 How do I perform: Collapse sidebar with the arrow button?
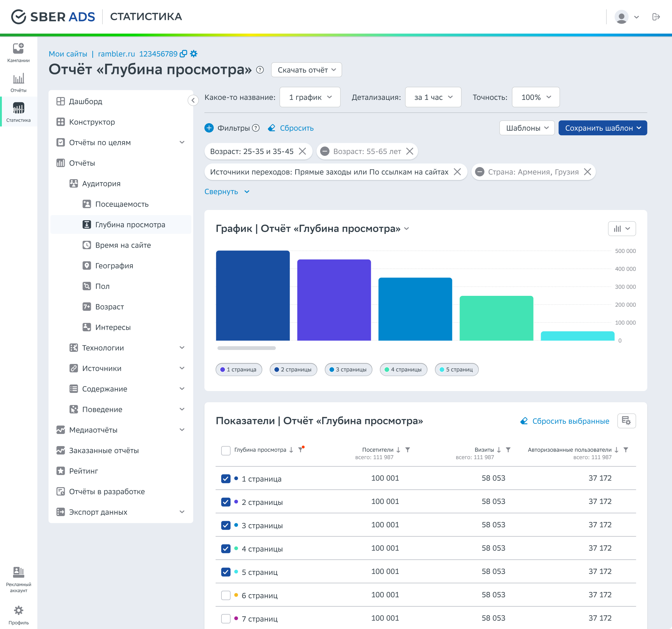pyautogui.click(x=193, y=100)
